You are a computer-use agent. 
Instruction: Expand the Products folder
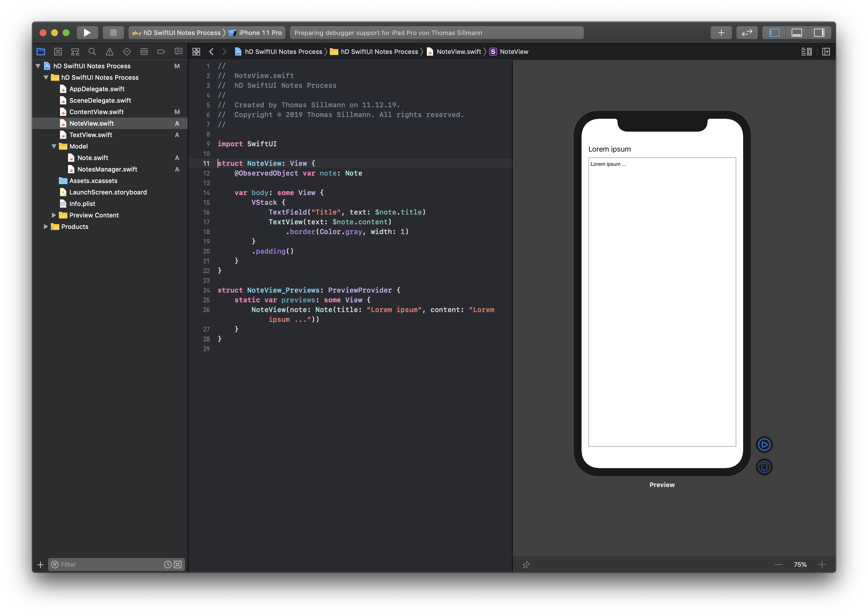click(46, 226)
